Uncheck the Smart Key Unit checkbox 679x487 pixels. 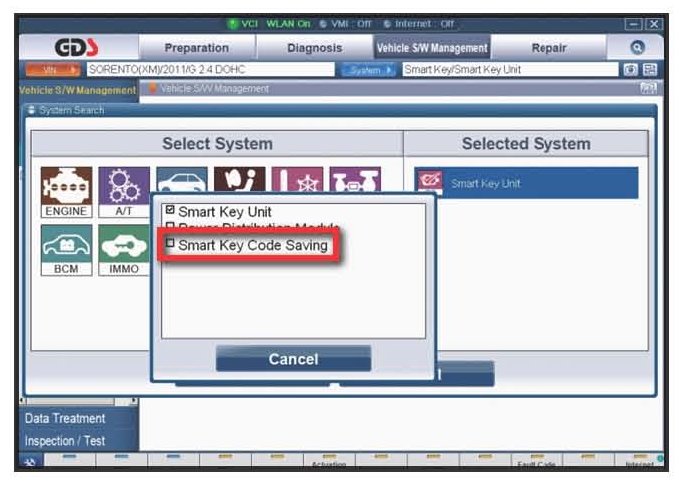(170, 212)
